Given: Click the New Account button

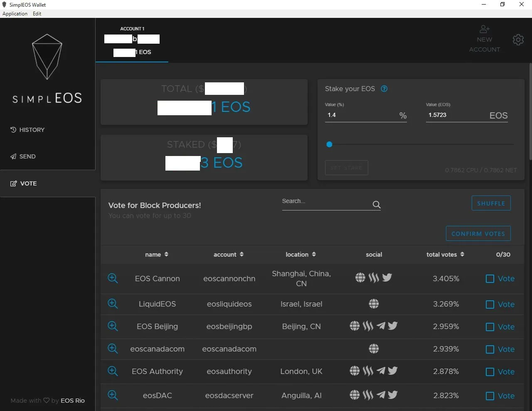Looking at the screenshot, I should click(485, 39).
